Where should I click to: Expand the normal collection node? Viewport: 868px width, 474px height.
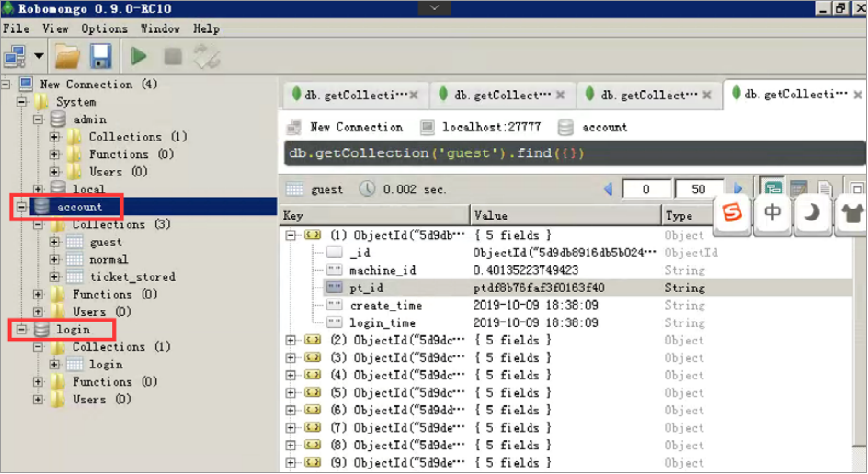[54, 259]
